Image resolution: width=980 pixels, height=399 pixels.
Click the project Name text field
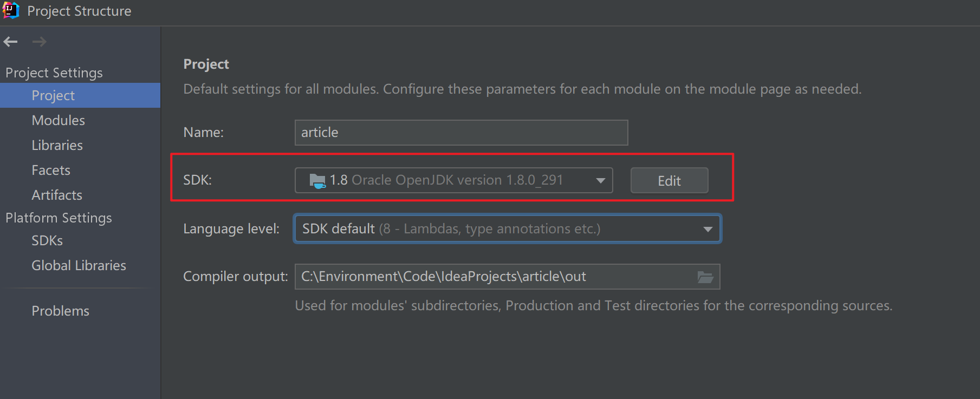tap(460, 133)
